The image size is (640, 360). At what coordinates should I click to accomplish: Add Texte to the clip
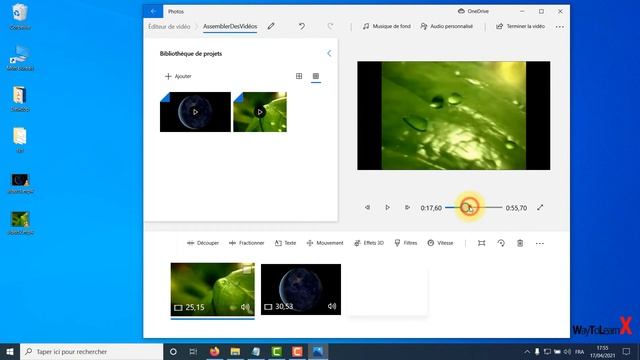click(x=285, y=243)
